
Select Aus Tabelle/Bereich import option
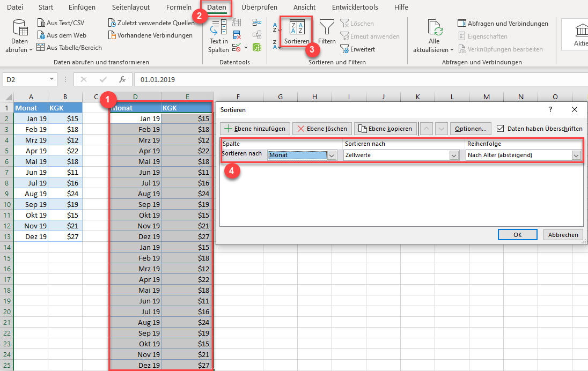69,48
